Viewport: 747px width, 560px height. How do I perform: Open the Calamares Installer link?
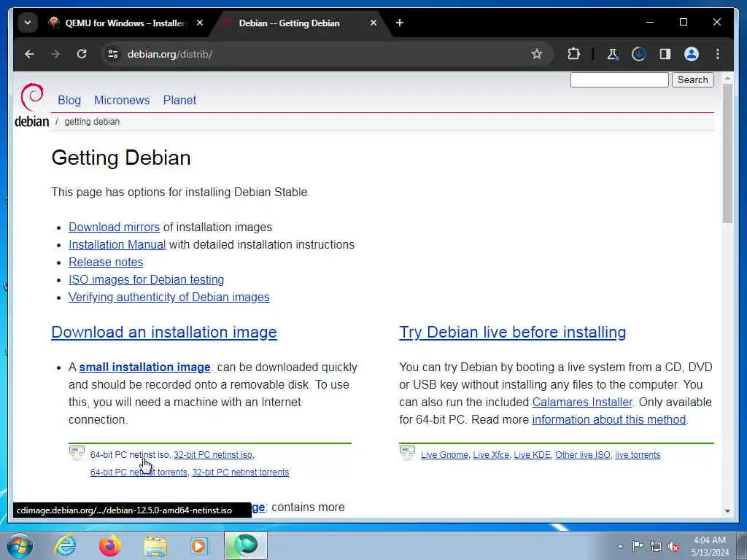pyautogui.click(x=582, y=402)
